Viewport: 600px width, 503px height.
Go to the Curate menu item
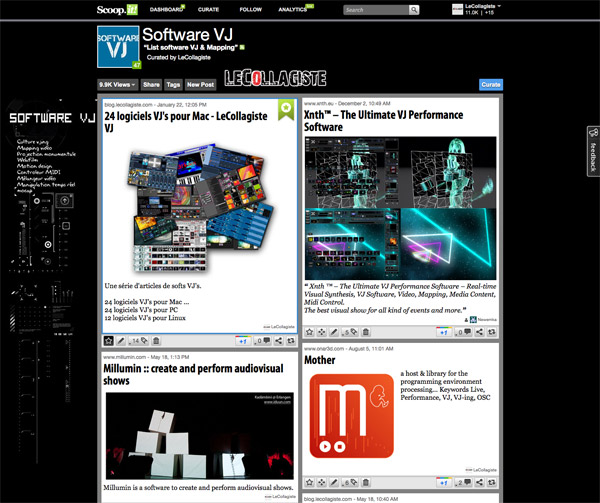pyautogui.click(x=209, y=10)
